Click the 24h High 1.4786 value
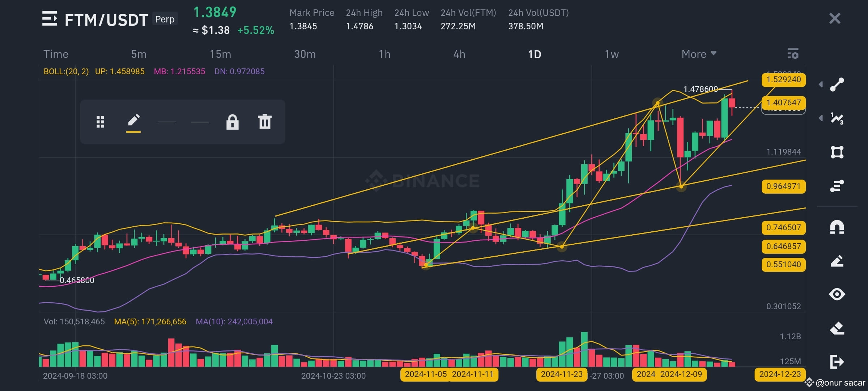 (359, 26)
